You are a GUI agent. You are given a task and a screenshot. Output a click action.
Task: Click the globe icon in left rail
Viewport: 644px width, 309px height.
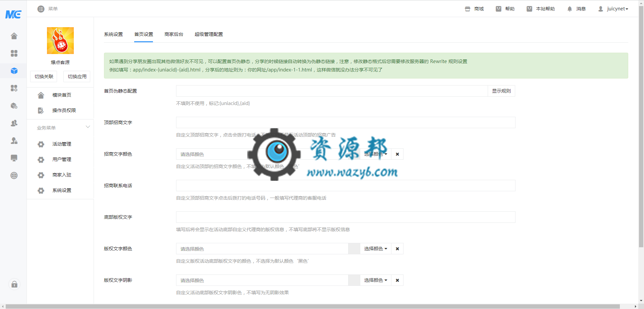pyautogui.click(x=14, y=175)
